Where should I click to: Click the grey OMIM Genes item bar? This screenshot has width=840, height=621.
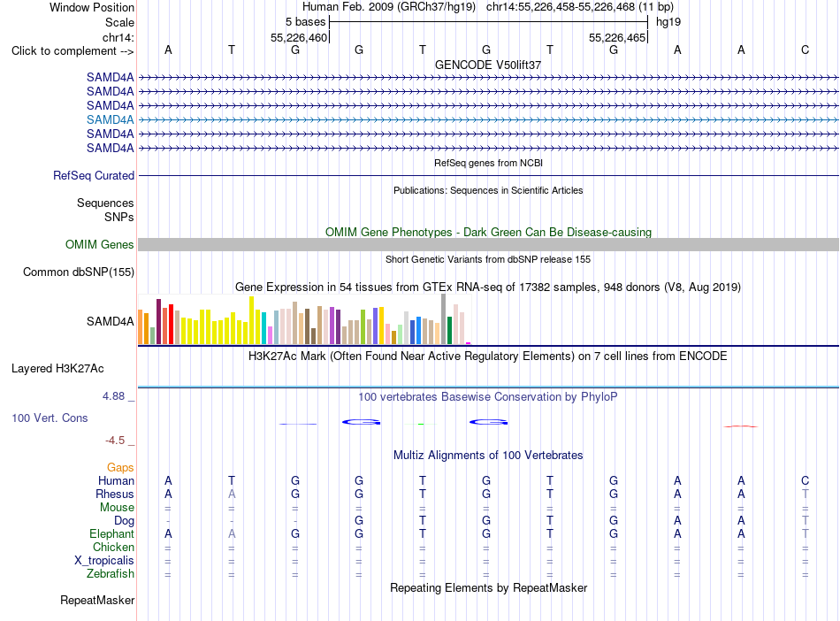[x=488, y=244]
